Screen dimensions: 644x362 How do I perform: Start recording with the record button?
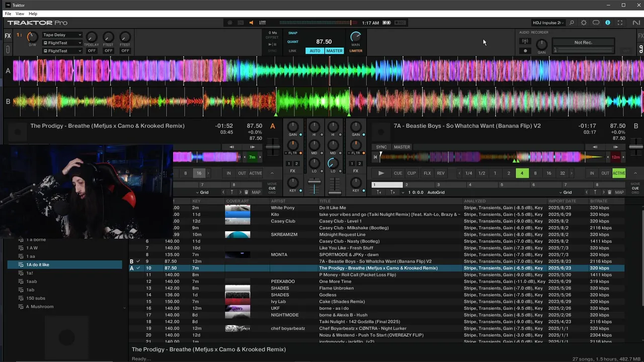click(x=525, y=51)
